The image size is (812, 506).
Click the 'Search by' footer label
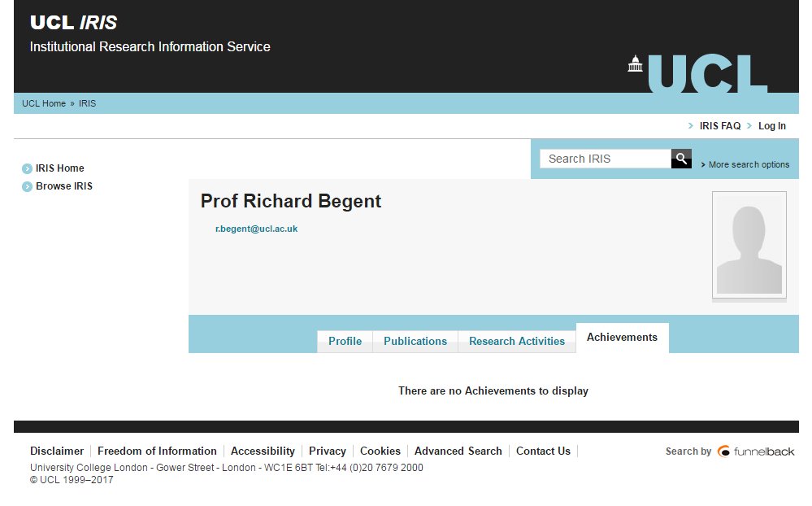click(688, 451)
